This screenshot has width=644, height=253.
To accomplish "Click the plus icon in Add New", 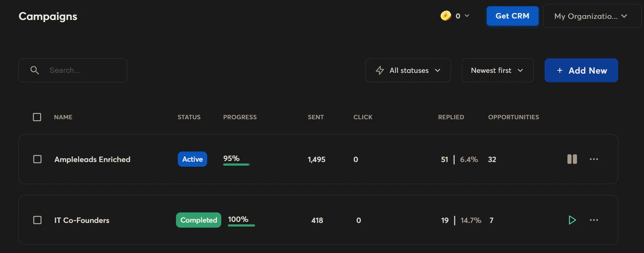I will click(x=559, y=70).
